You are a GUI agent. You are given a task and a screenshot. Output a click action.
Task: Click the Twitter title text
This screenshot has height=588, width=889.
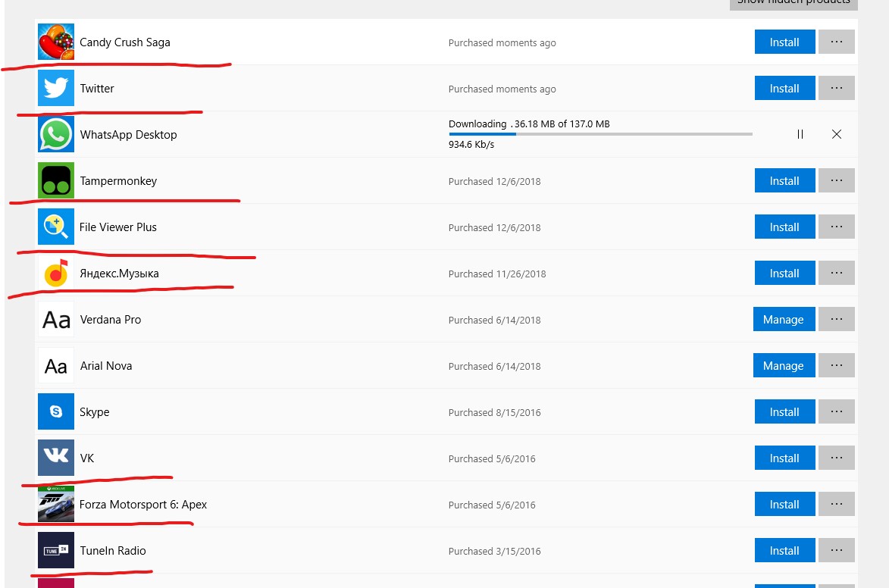coord(97,89)
